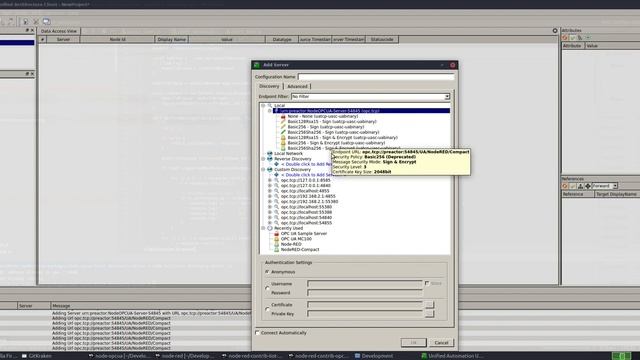Switch to the Advanced tab
This screenshot has width=640, height=360.
tap(297, 86)
